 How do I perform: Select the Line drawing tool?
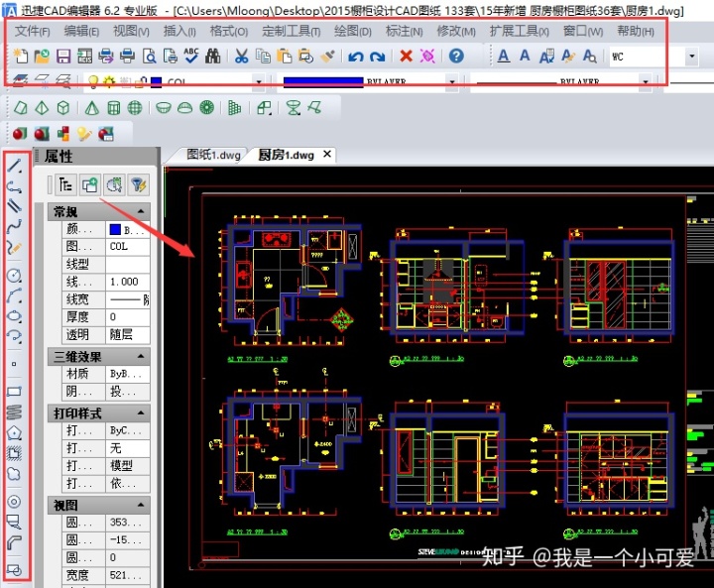click(x=14, y=166)
